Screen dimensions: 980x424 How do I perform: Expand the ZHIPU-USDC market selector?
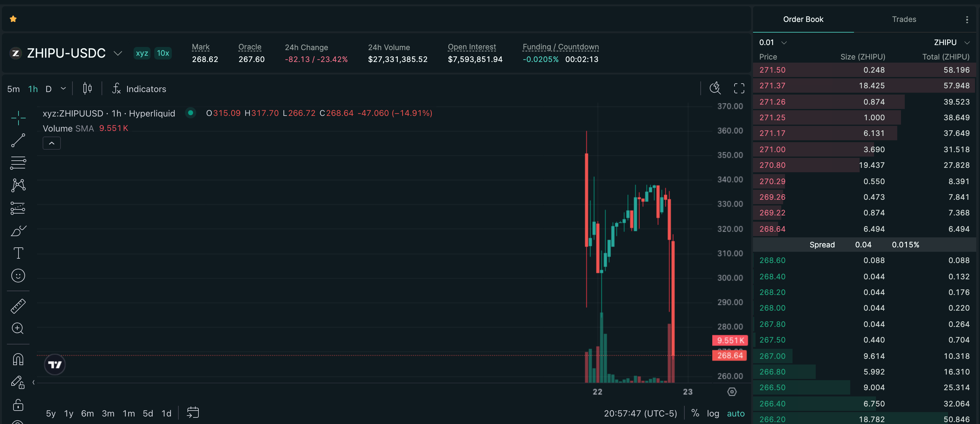point(118,53)
